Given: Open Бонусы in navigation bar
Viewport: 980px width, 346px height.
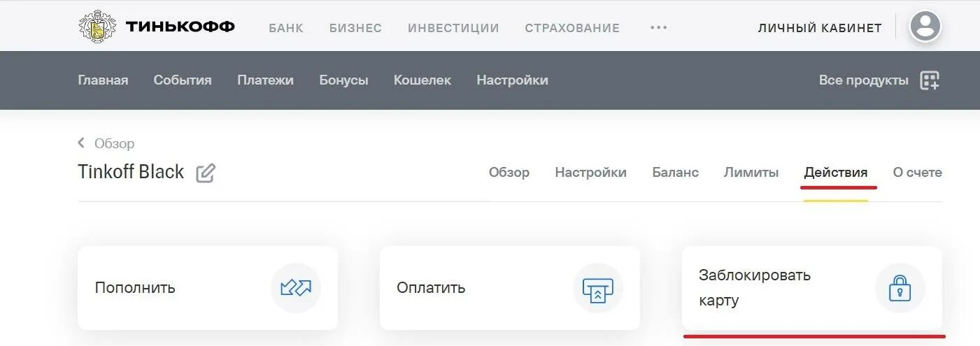Looking at the screenshot, I should click(x=343, y=80).
